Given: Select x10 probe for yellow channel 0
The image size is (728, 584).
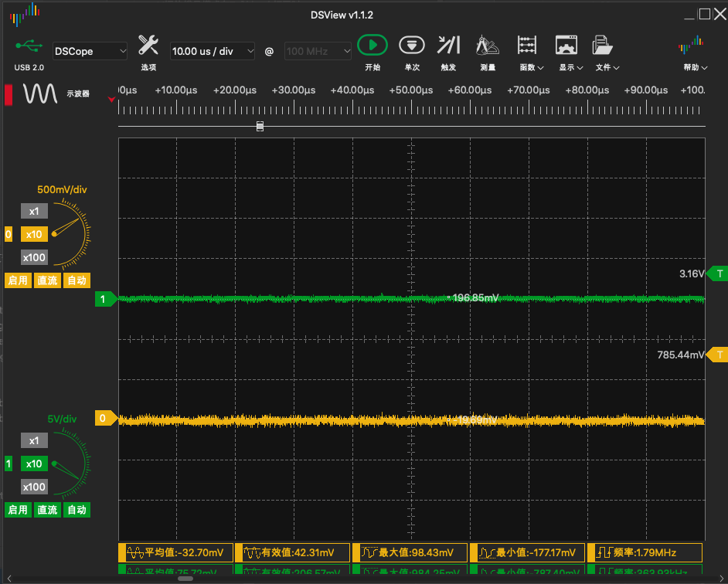Looking at the screenshot, I should coord(34,234).
